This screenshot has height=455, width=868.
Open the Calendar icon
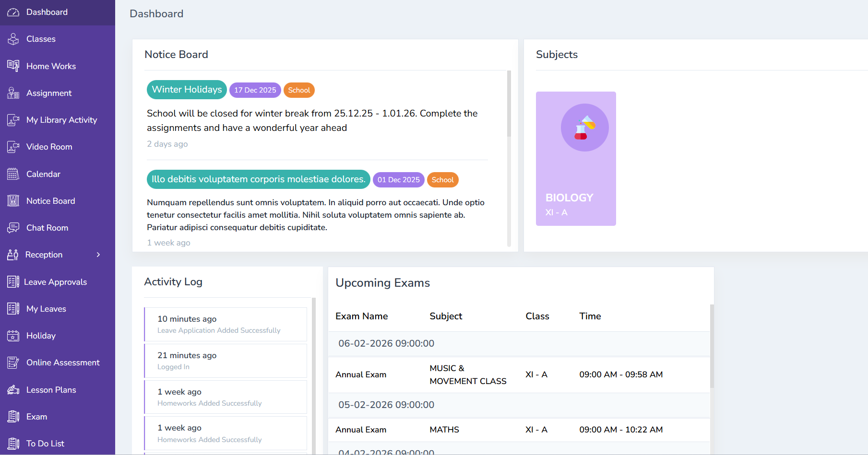13,174
